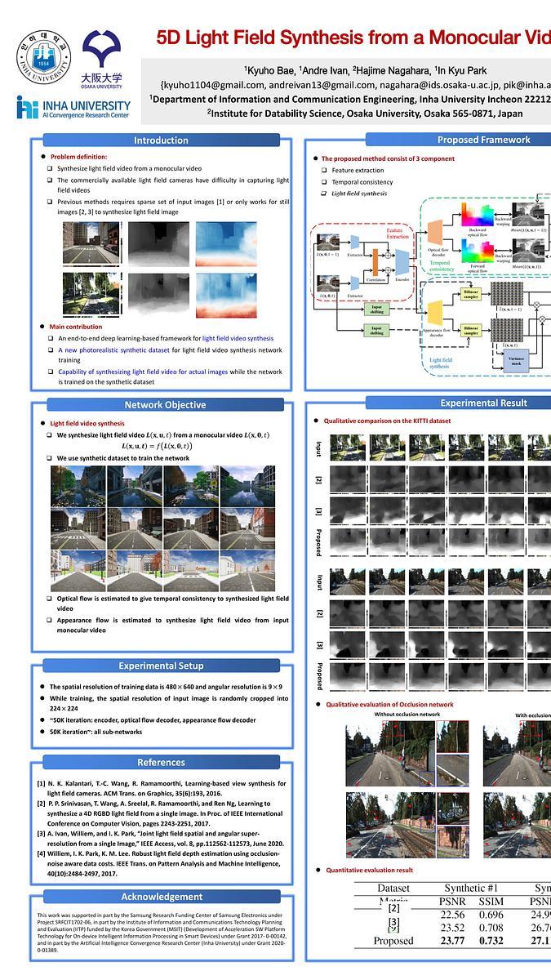Screen dimensions: 551x980
Task: Click the References section header
Action: (x=161, y=762)
